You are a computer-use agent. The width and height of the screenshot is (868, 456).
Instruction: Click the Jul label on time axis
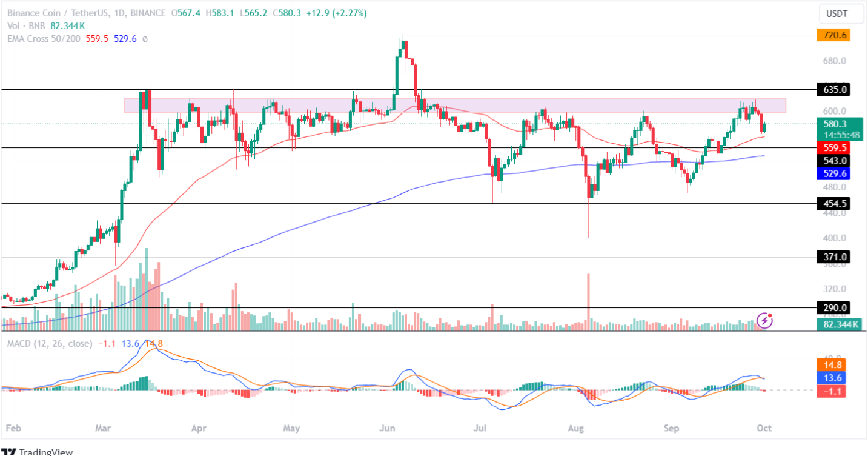click(x=480, y=428)
